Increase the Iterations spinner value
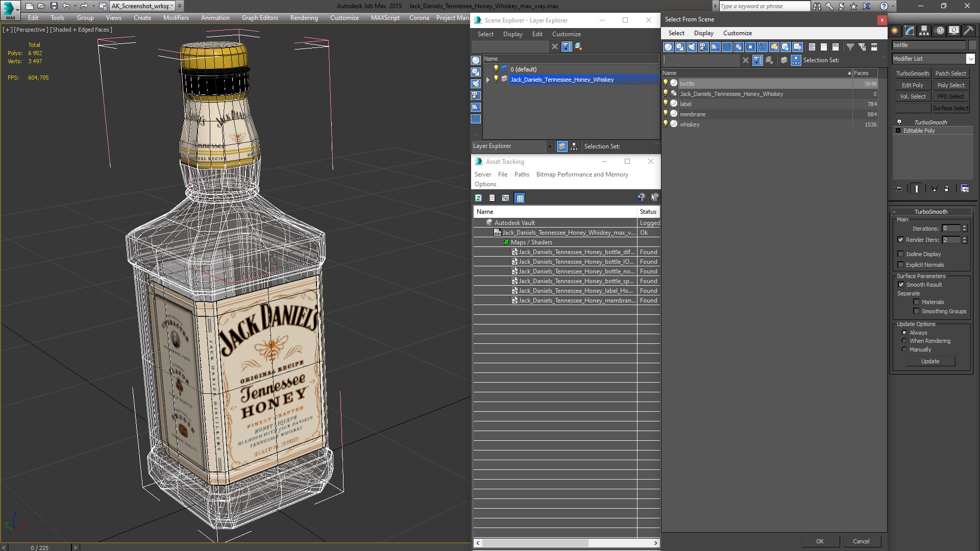This screenshot has height=551, width=980. pos(964,227)
